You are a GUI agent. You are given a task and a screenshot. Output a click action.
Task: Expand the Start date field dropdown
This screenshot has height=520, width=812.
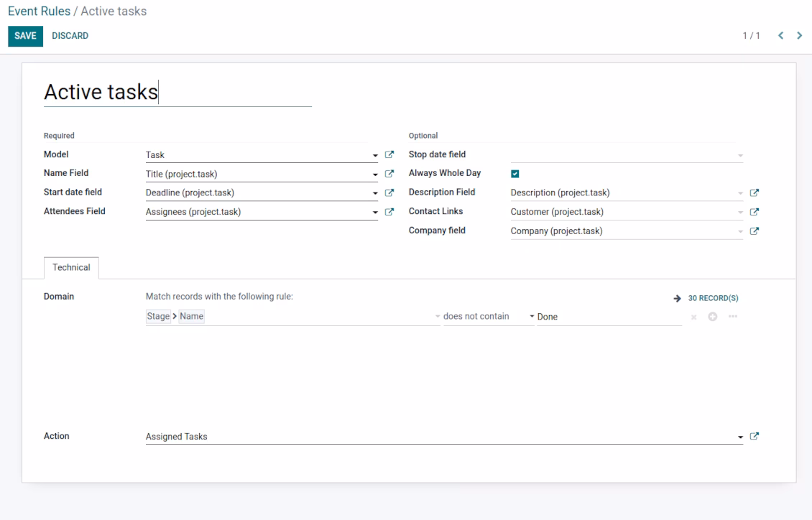375,193
